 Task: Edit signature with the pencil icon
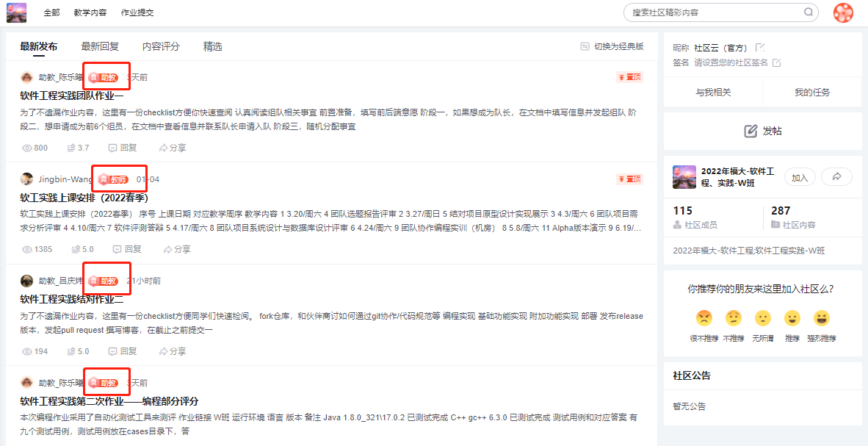pos(777,62)
